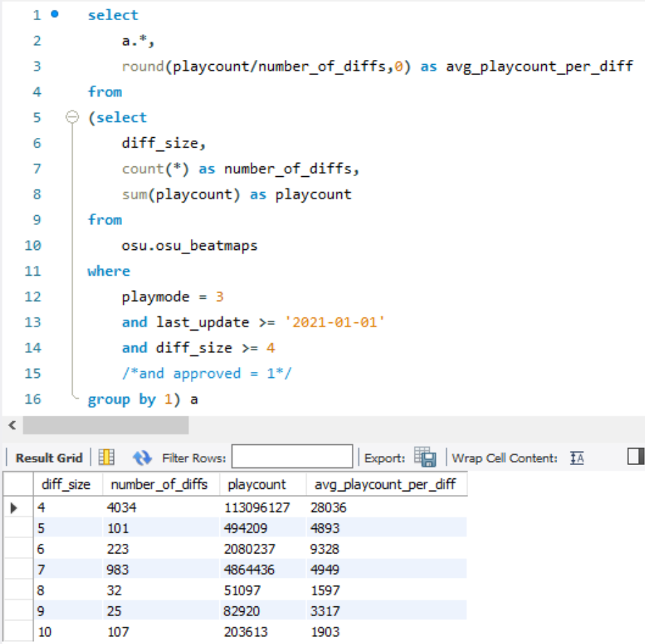Sort by number_of_diffs column header

[x=162, y=485]
